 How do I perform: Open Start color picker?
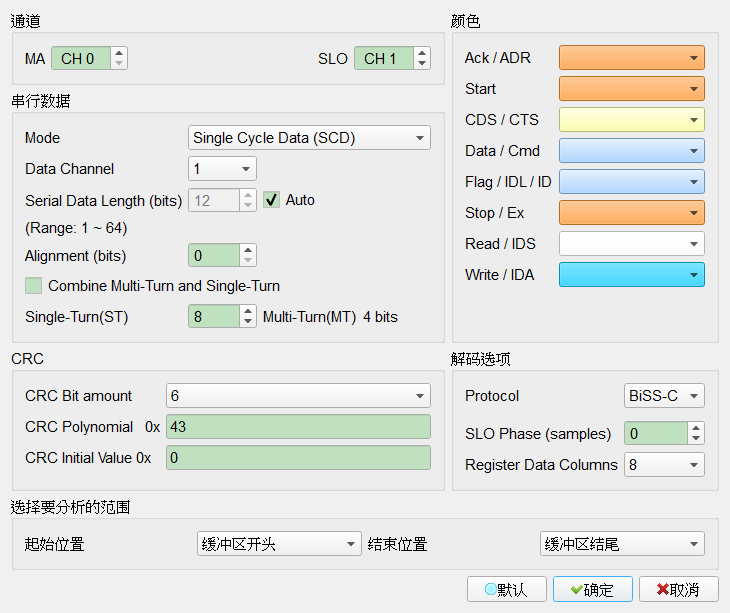pyautogui.click(x=631, y=88)
